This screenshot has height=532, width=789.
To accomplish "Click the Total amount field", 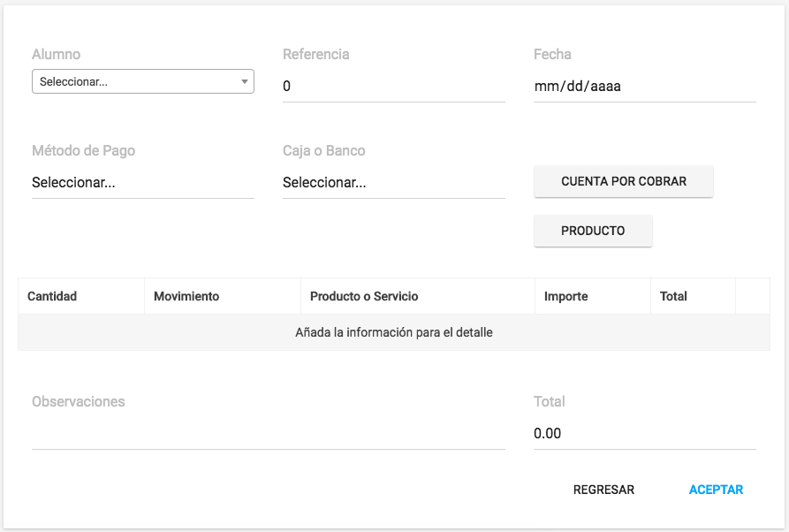I will [x=645, y=434].
